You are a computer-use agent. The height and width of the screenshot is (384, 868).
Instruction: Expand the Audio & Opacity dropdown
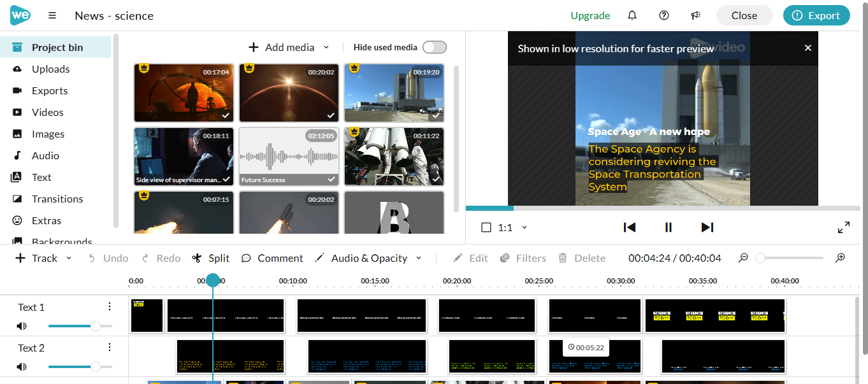coord(419,258)
